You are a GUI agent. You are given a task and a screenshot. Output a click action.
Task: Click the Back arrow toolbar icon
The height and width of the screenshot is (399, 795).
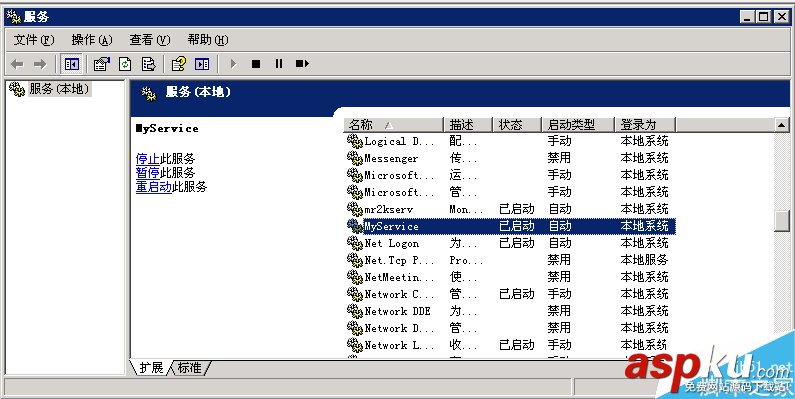(17, 64)
